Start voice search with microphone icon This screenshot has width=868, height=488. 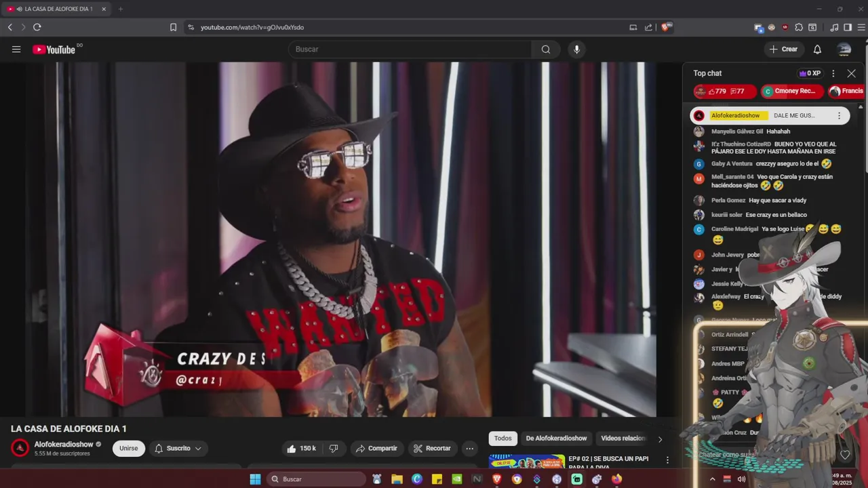click(x=576, y=49)
